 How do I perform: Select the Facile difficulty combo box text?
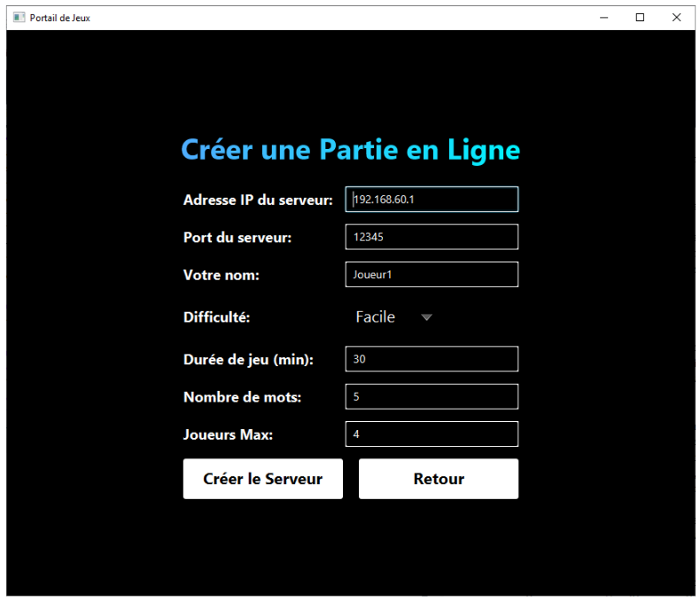point(375,317)
